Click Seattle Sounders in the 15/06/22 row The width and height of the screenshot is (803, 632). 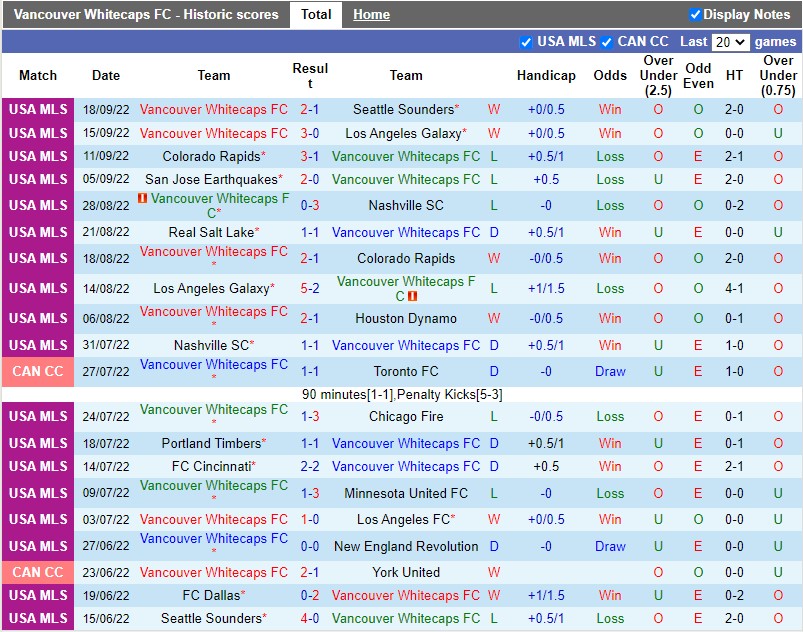212,619
